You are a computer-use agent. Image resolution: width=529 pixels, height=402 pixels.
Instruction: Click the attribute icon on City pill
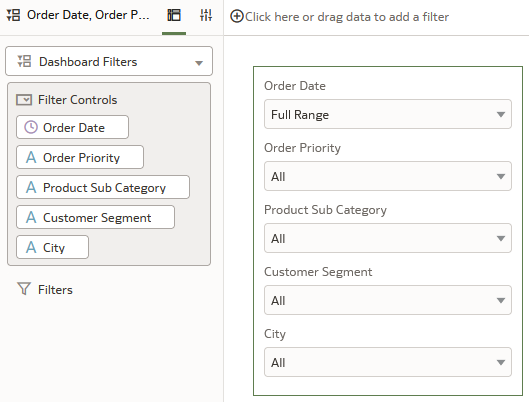[31, 248]
